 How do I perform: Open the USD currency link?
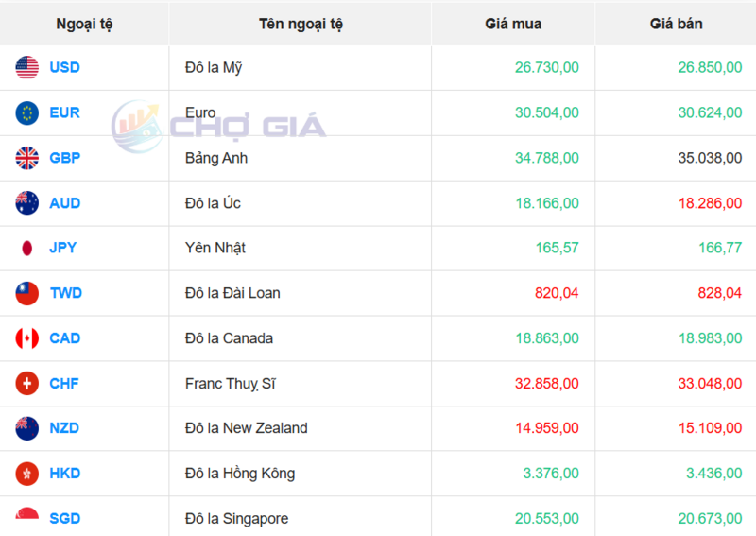[x=64, y=67]
